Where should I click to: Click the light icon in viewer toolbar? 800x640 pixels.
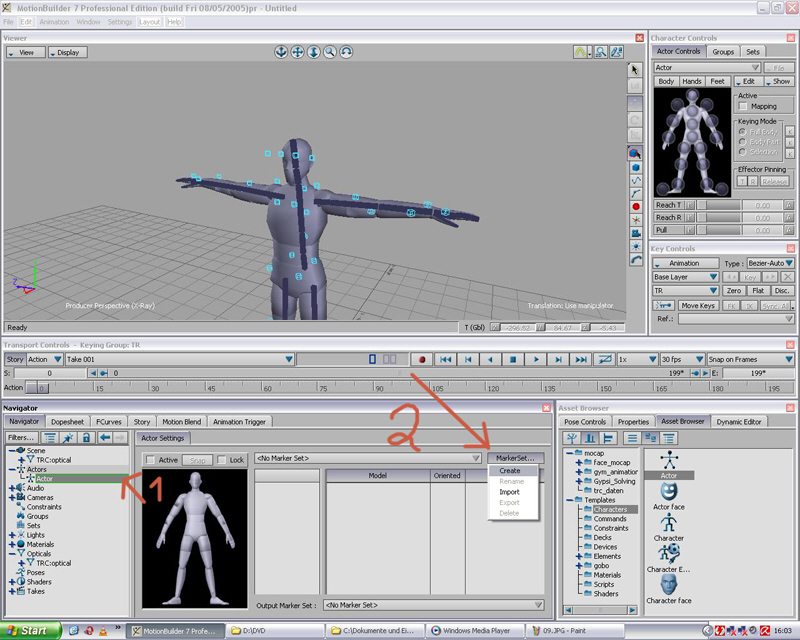[635, 247]
